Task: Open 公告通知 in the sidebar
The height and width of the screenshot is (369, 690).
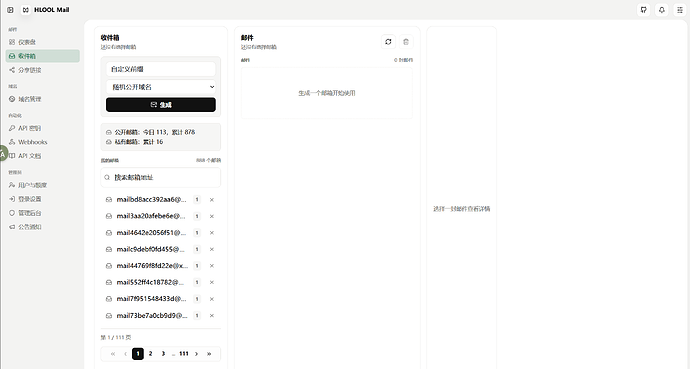Action: (43, 227)
